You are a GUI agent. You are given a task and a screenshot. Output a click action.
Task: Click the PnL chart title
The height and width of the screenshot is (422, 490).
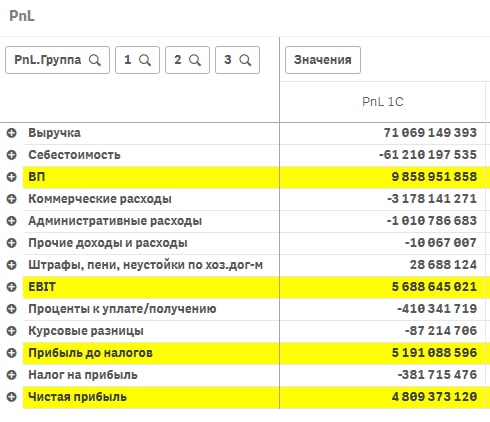[22, 16]
